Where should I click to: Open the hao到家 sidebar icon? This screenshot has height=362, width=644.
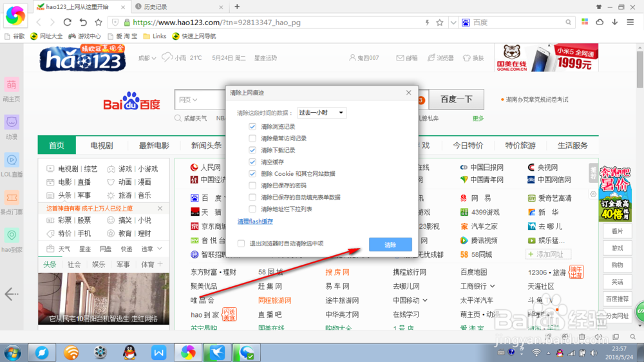12,236
